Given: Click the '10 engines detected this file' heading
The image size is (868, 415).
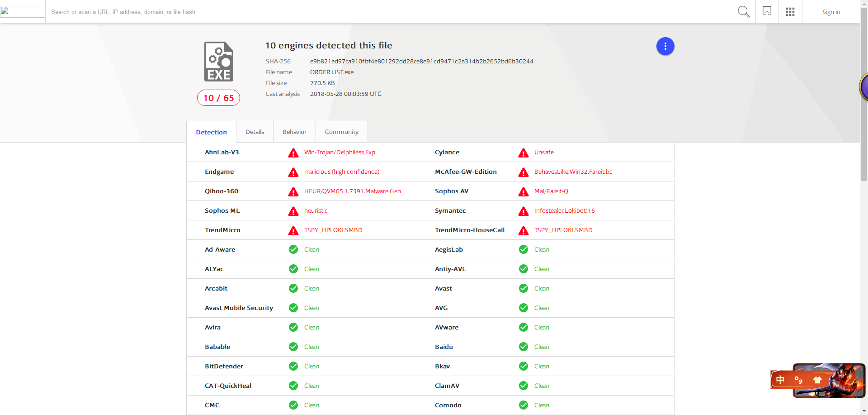Looking at the screenshot, I should click(x=329, y=45).
